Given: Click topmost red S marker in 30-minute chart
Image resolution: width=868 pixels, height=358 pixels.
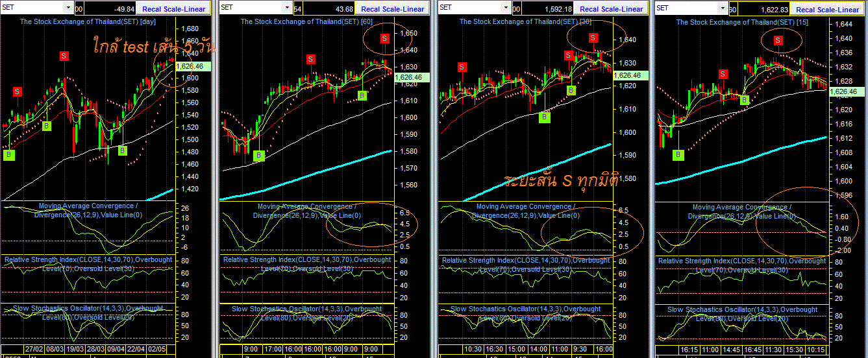Looking at the screenshot, I should coord(593,38).
